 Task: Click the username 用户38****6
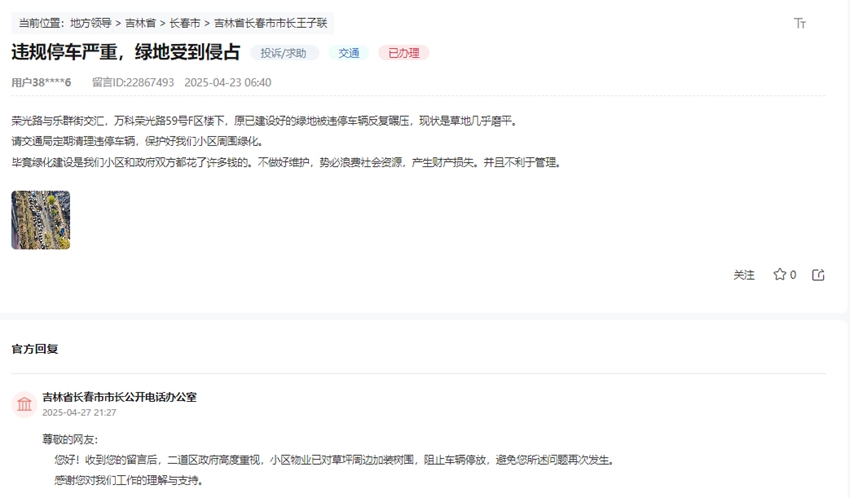pos(41,82)
